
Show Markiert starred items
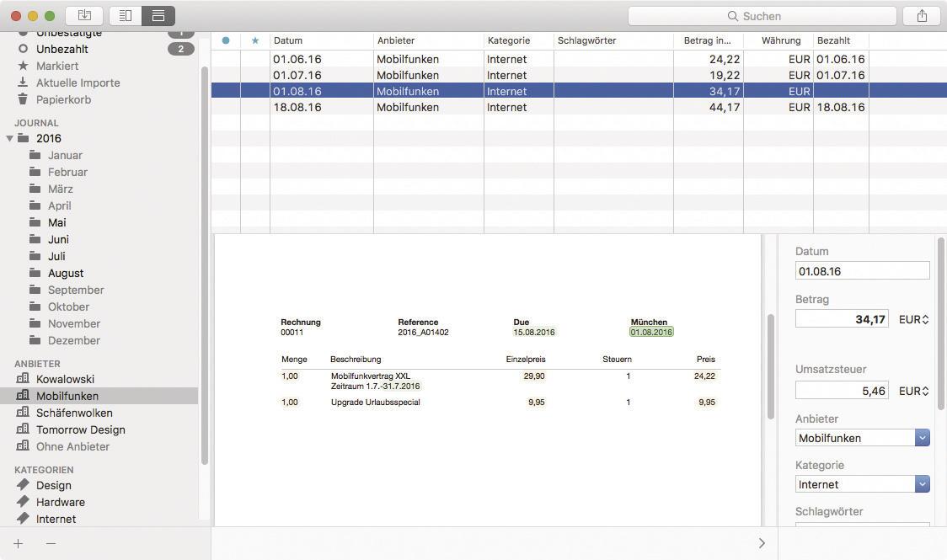[x=57, y=66]
